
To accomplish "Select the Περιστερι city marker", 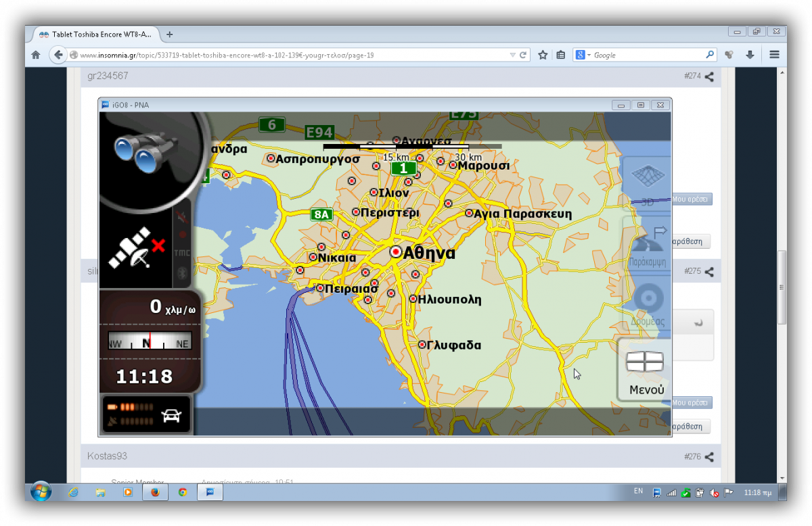I will pos(356,212).
